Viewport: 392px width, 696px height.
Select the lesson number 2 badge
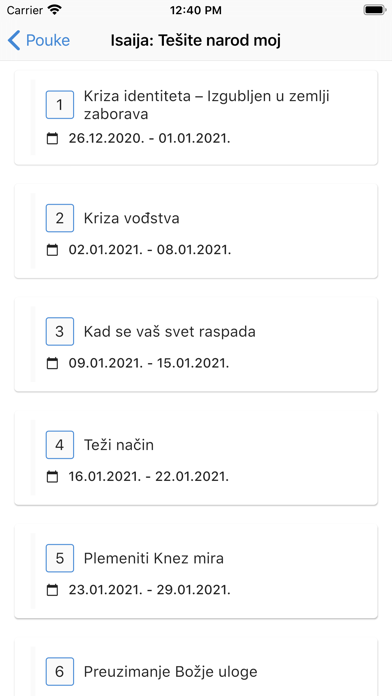point(60,218)
